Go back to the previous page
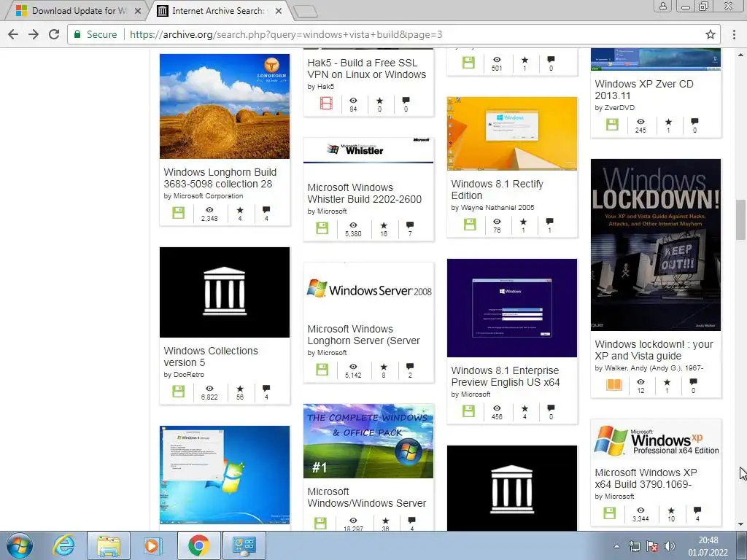 tap(13, 34)
